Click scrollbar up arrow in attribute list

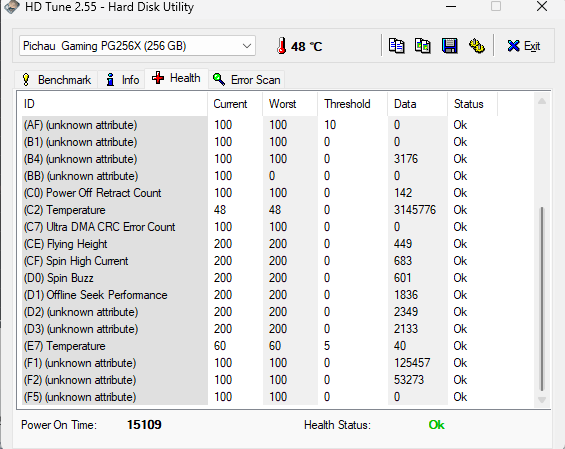542,101
